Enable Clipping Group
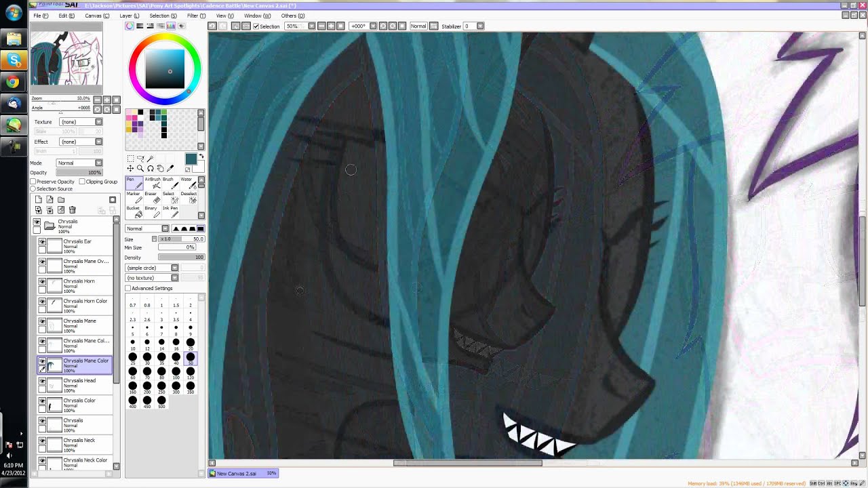 (x=82, y=182)
